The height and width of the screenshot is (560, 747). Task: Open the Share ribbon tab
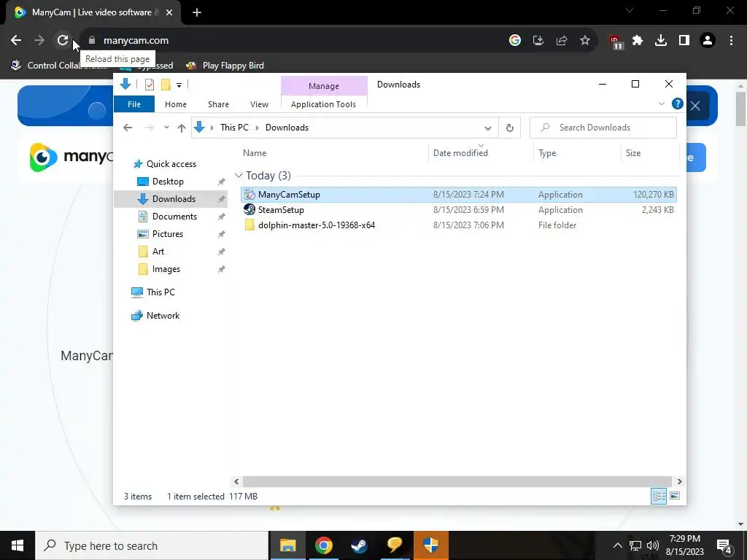pyautogui.click(x=219, y=104)
